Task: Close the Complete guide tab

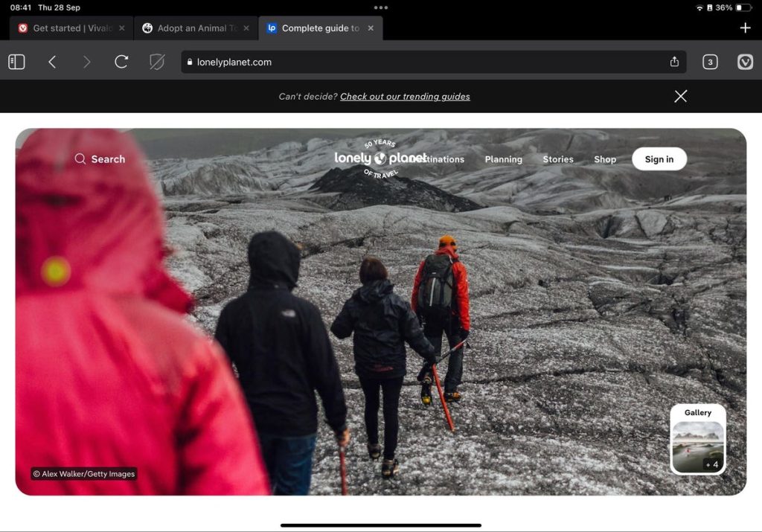Action: click(371, 28)
